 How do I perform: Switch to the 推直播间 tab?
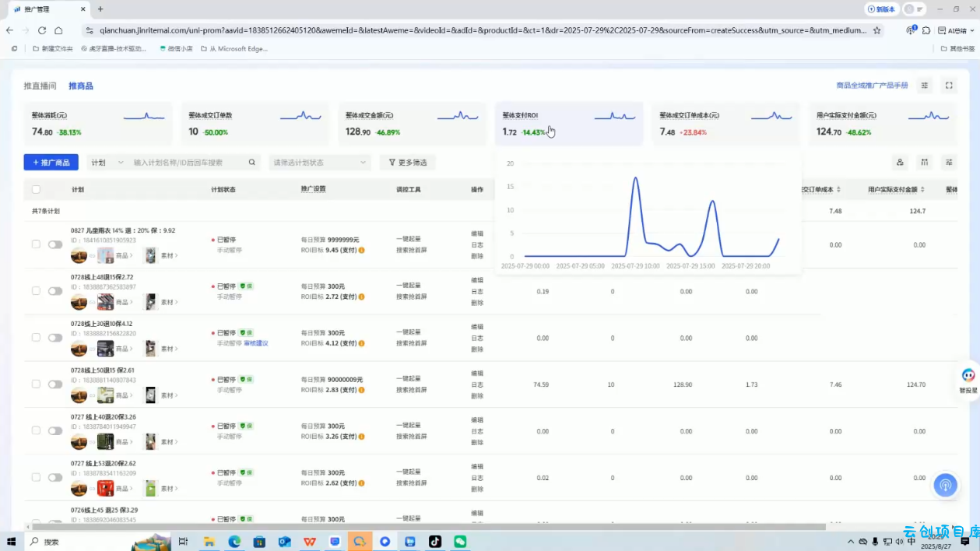(40, 86)
